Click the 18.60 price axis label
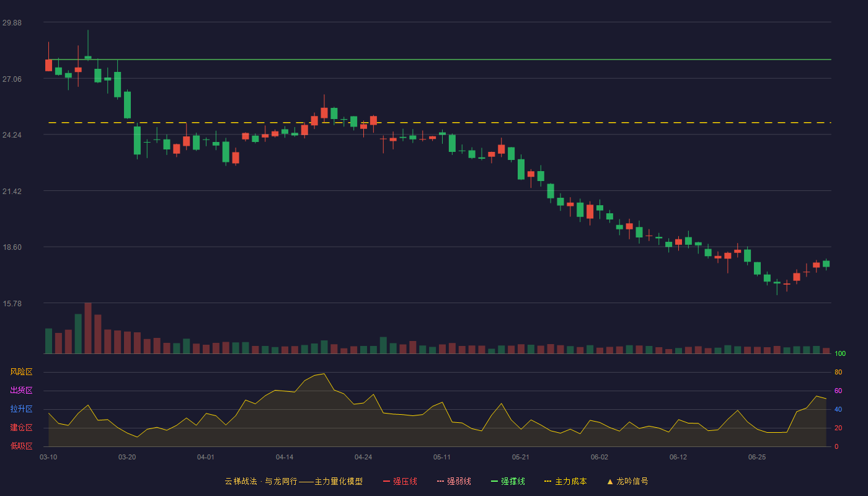This screenshot has width=868, height=496. [12, 247]
